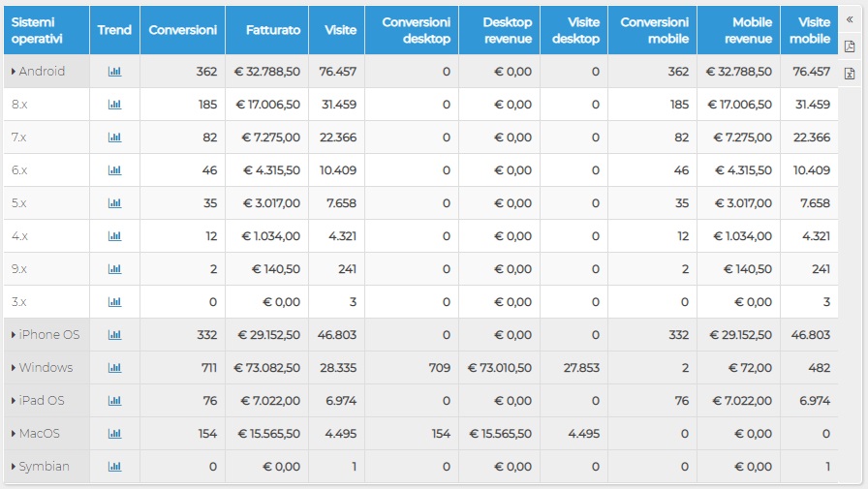Expand the MacOS row
This screenshot has height=489, width=868.
14,434
